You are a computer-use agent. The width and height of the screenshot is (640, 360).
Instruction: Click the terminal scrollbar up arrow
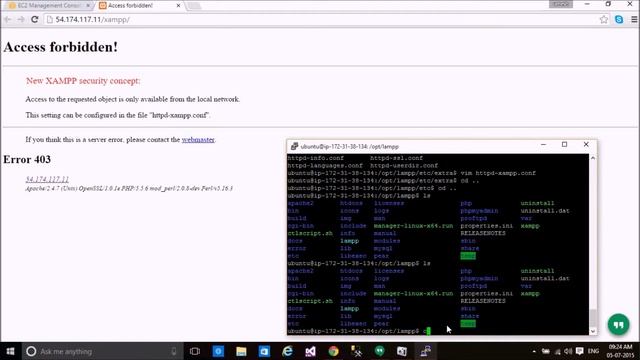(x=593, y=158)
